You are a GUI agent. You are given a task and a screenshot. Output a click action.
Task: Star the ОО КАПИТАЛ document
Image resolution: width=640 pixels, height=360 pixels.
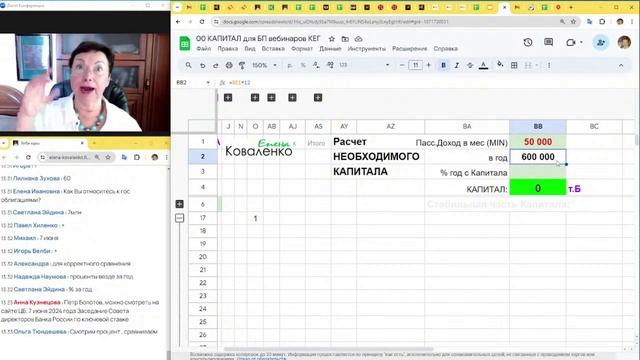(332, 39)
